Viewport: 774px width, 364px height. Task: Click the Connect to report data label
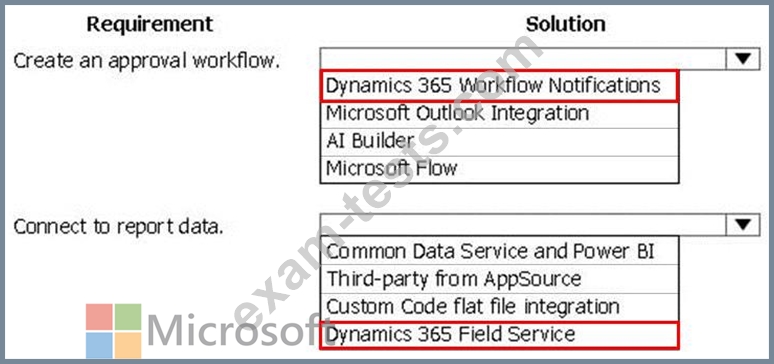click(x=118, y=227)
